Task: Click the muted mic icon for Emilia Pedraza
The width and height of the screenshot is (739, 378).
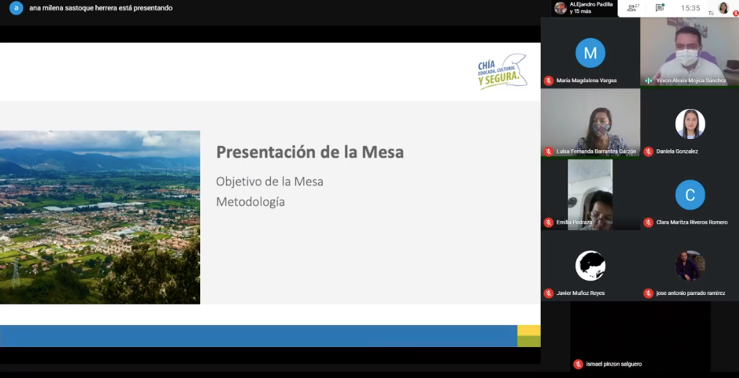Action: click(548, 222)
